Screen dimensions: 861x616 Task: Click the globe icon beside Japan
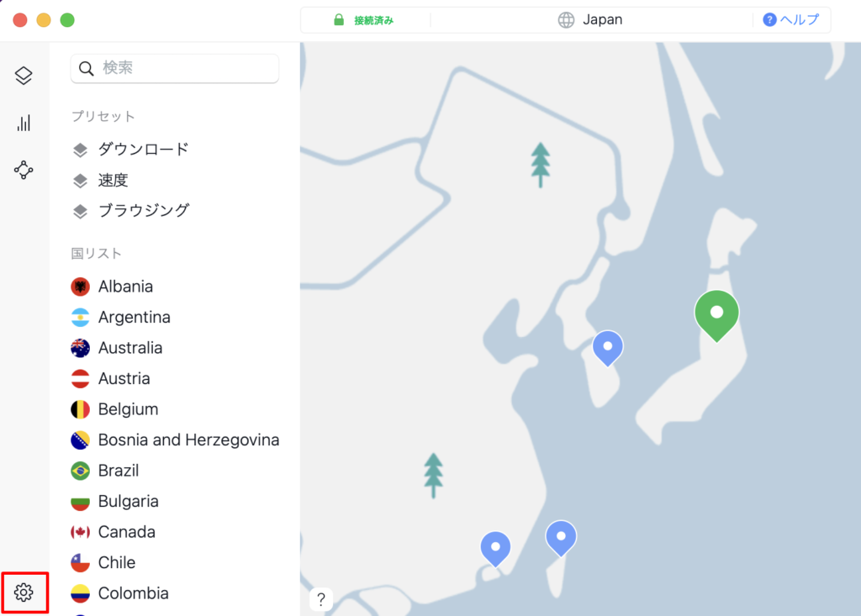pyautogui.click(x=566, y=20)
